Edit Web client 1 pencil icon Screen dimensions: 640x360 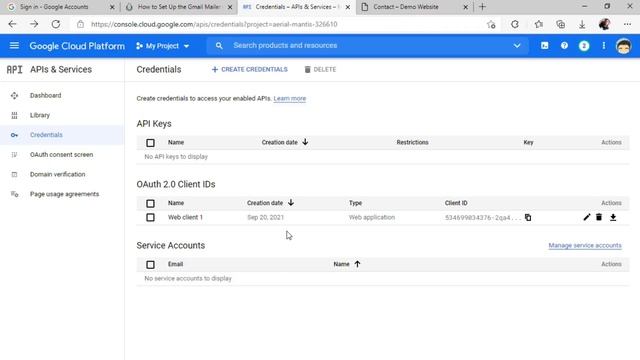click(587, 218)
